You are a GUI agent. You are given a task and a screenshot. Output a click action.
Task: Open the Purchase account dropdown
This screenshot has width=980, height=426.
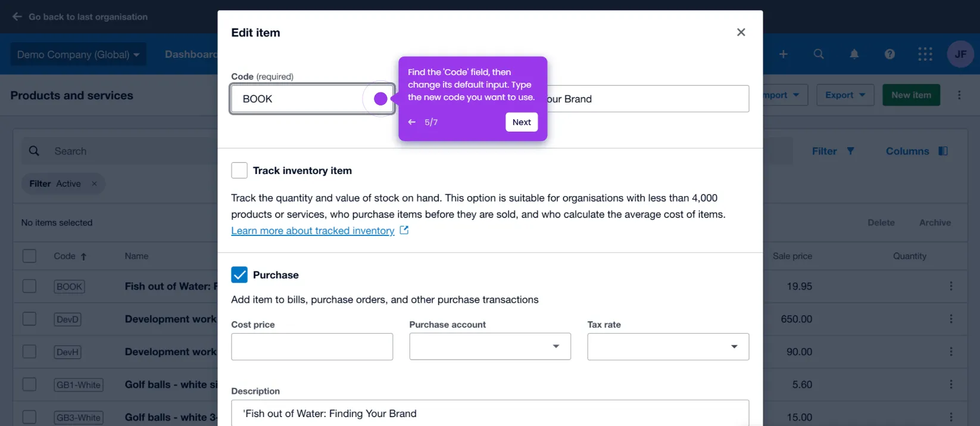coord(490,347)
